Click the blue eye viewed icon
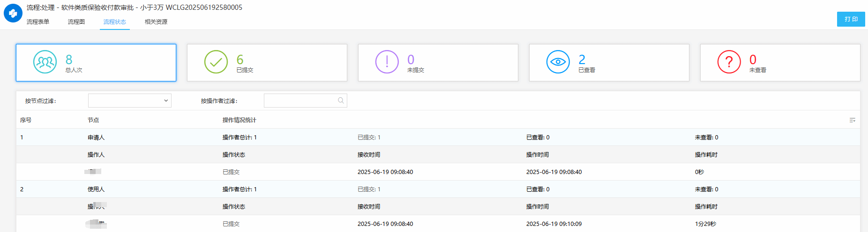Viewport: 868px width, 232px height. pyautogui.click(x=558, y=62)
